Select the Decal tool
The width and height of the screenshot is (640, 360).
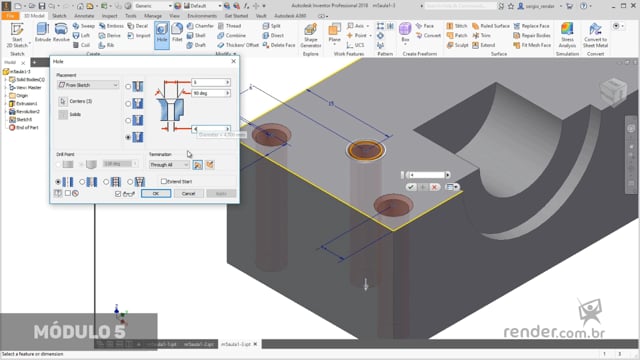pyautogui.click(x=138, y=26)
